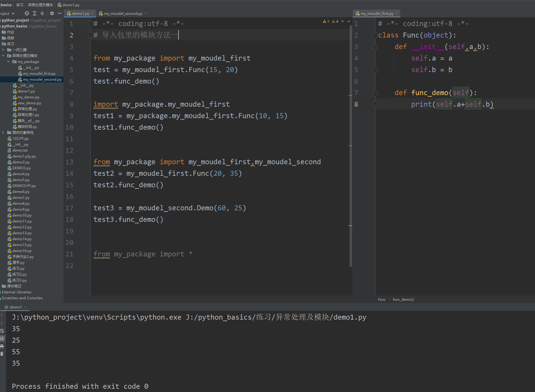Click 'Process finished with exit code 0' text
Image resolution: width=535 pixels, height=392 pixels.
80,386
